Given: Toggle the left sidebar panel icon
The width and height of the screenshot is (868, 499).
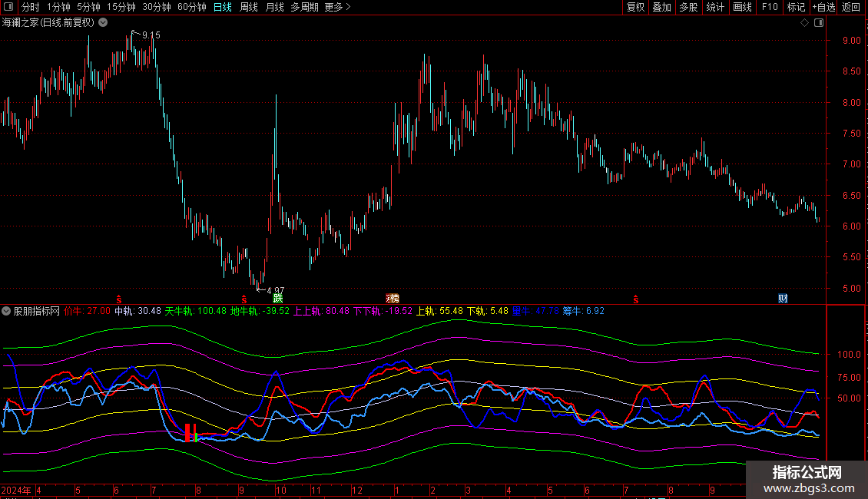Looking at the screenshot, I should click(8, 7).
